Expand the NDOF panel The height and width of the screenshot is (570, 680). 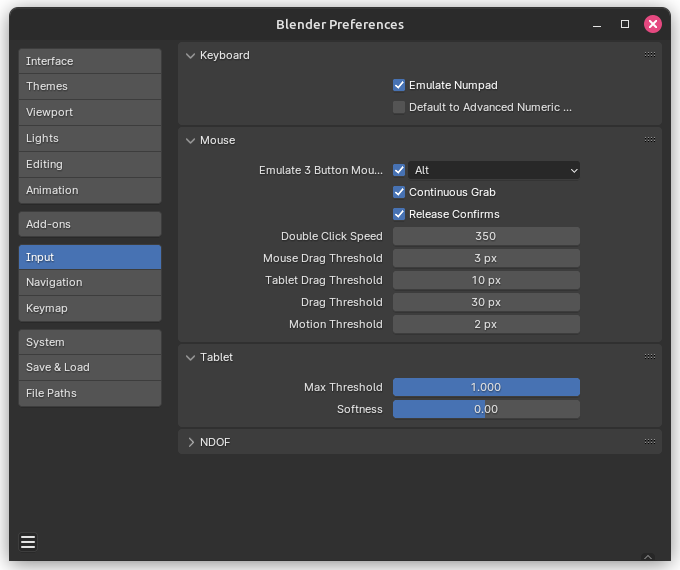pos(190,442)
